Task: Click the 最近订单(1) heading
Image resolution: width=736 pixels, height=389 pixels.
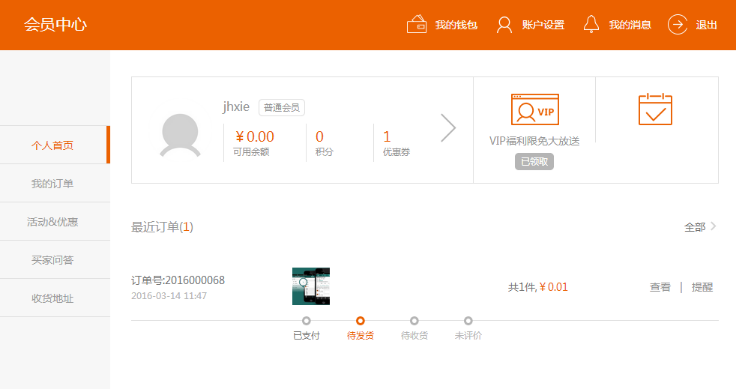Action: click(162, 227)
